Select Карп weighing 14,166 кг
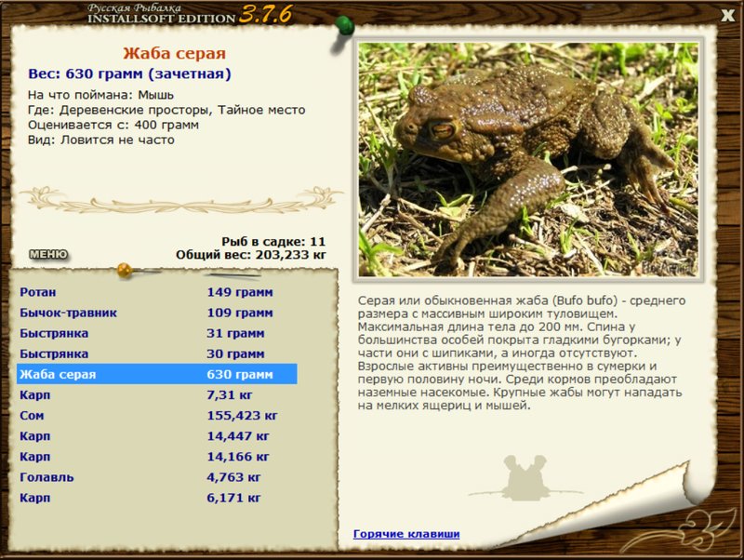 156,457
